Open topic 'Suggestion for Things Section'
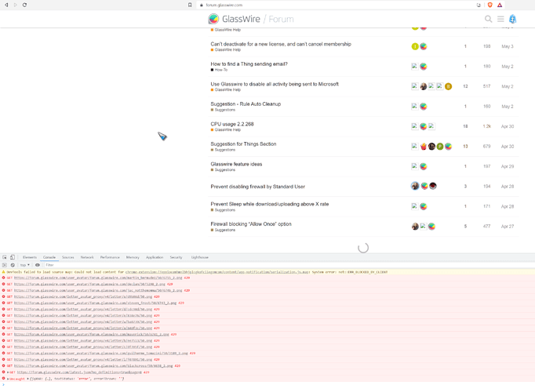535x392 pixels. click(x=243, y=143)
